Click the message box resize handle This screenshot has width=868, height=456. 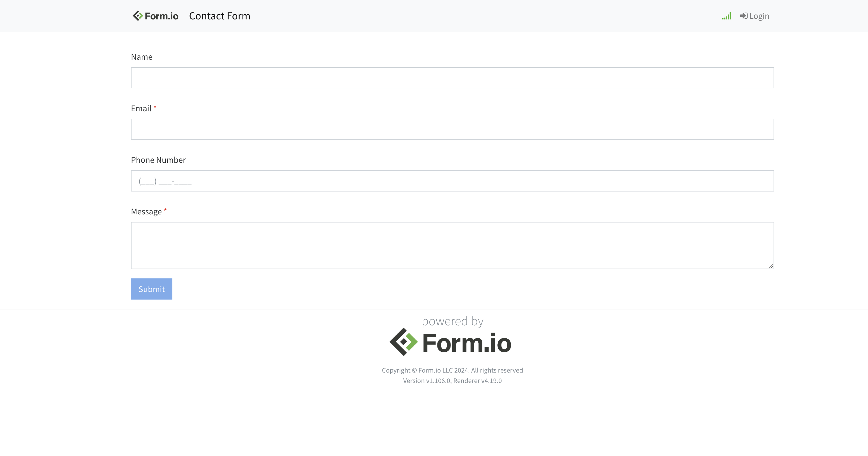pyautogui.click(x=770, y=266)
